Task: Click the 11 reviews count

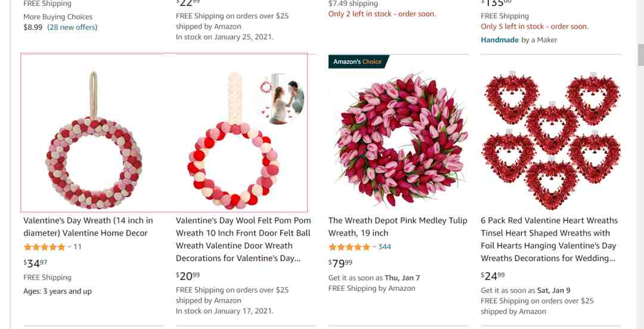Action: (x=78, y=247)
